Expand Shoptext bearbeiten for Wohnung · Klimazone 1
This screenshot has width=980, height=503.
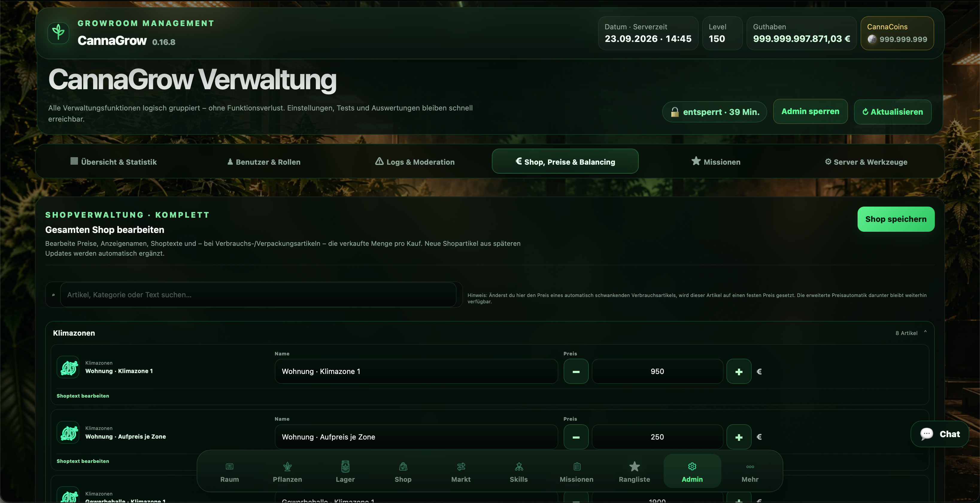(83, 396)
